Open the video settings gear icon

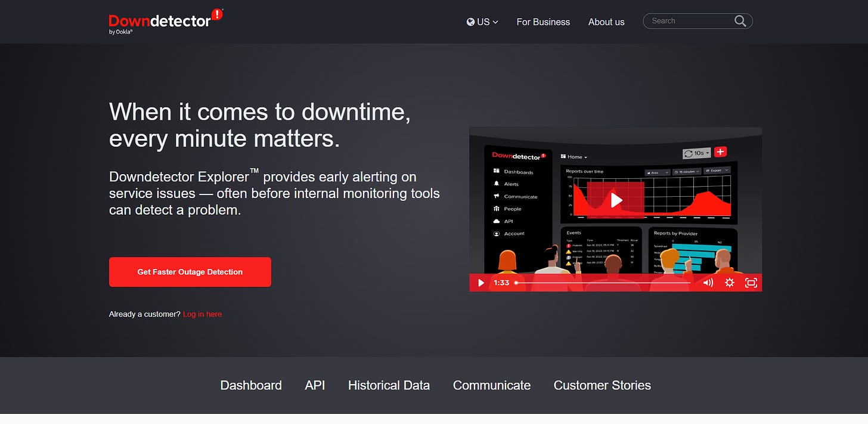coord(729,283)
